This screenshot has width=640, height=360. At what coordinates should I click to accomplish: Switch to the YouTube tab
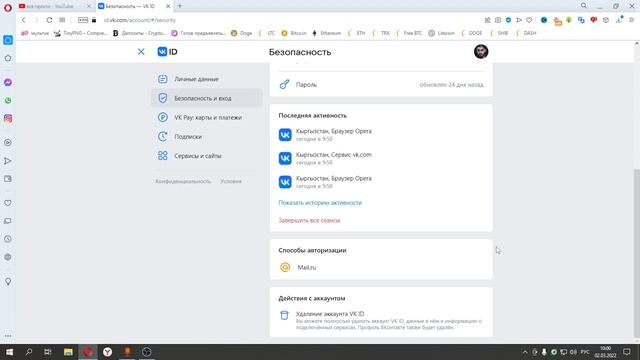tap(55, 6)
